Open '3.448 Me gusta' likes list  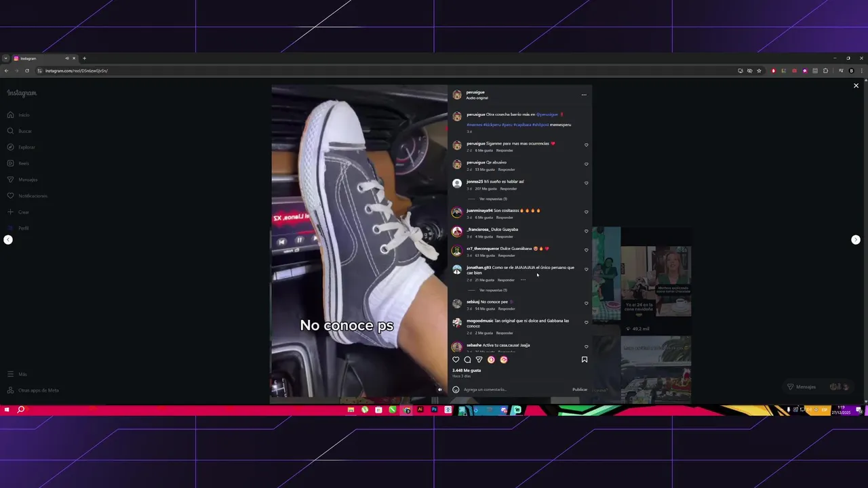467,371
